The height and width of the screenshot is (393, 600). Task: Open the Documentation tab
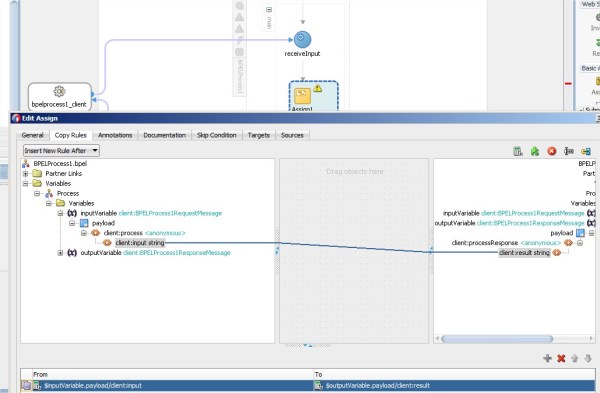(x=165, y=135)
